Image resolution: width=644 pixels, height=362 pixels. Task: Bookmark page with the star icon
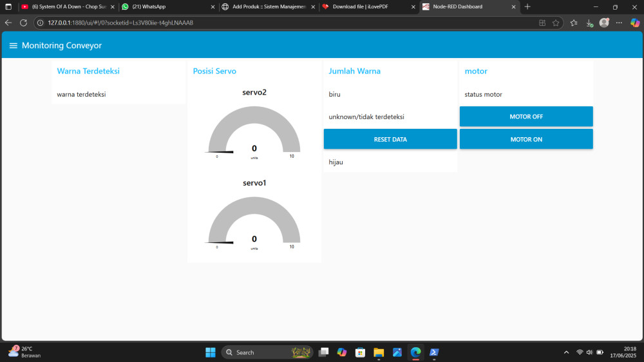[556, 23]
